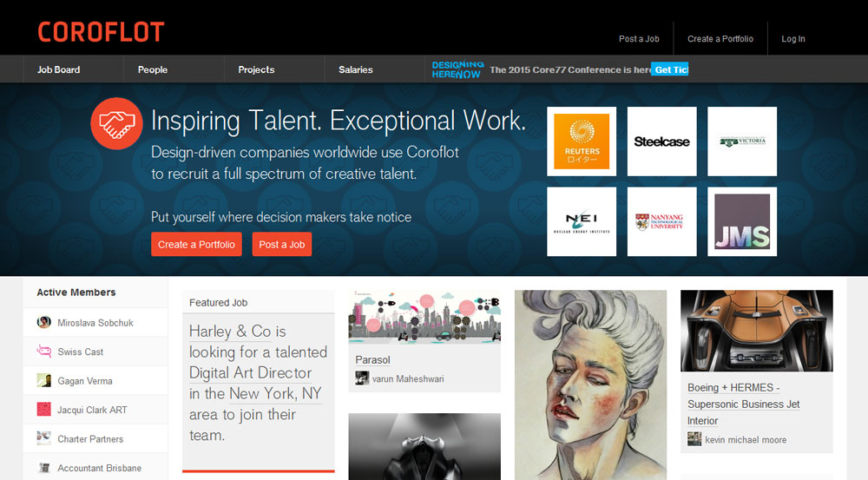Click the Log In link
The height and width of the screenshot is (480, 868).
click(792, 39)
